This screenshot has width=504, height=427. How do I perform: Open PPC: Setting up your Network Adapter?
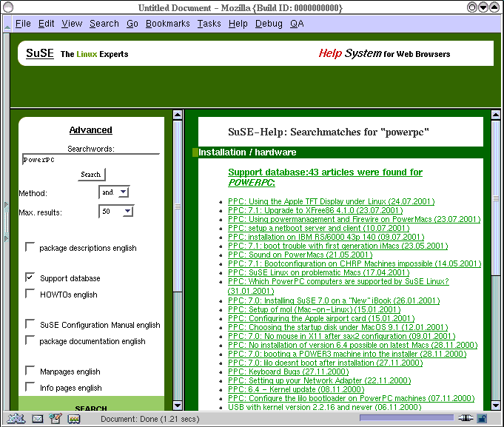coord(320,380)
